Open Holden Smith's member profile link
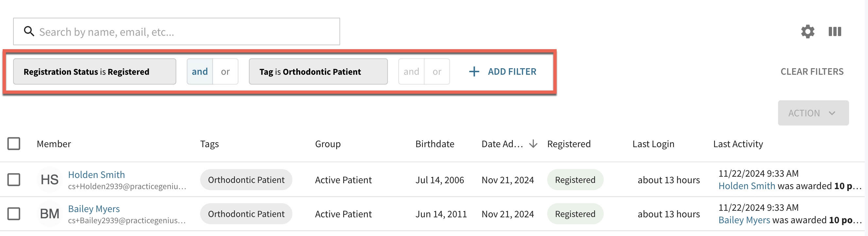This screenshot has width=868, height=236. point(96,175)
